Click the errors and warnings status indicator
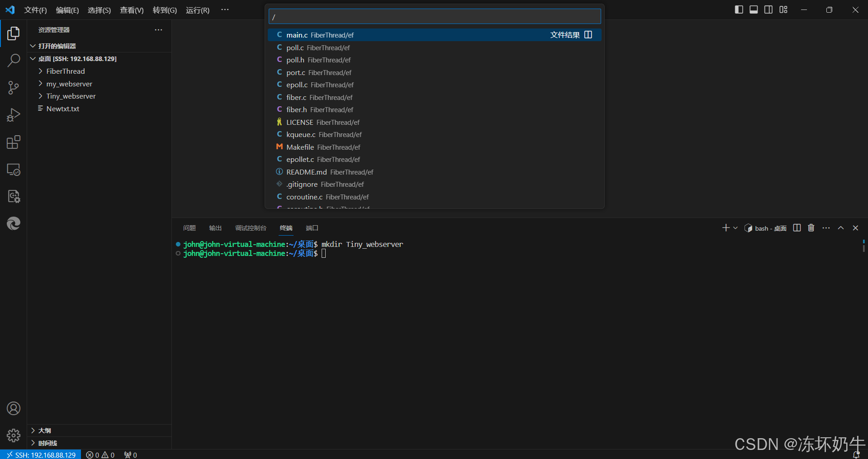868x459 pixels. pyautogui.click(x=100, y=454)
